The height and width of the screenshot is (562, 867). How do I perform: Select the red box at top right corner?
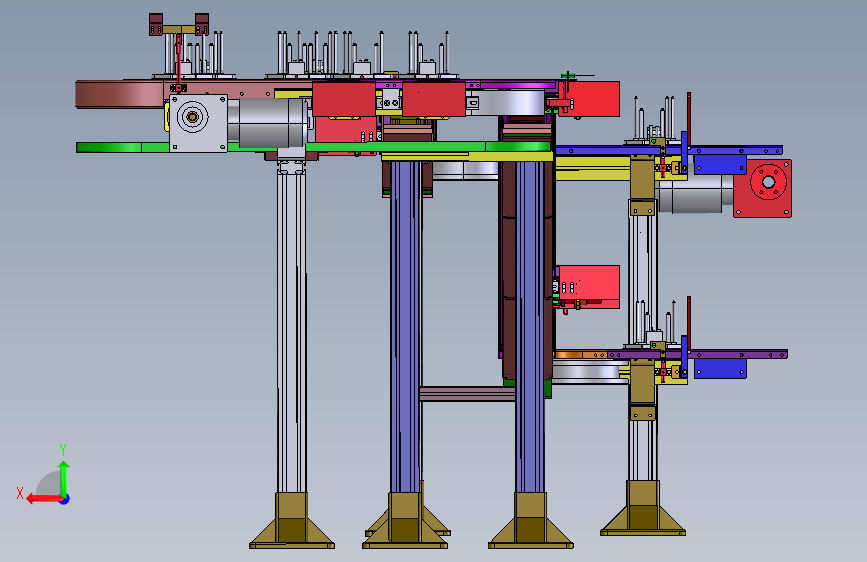point(589,99)
